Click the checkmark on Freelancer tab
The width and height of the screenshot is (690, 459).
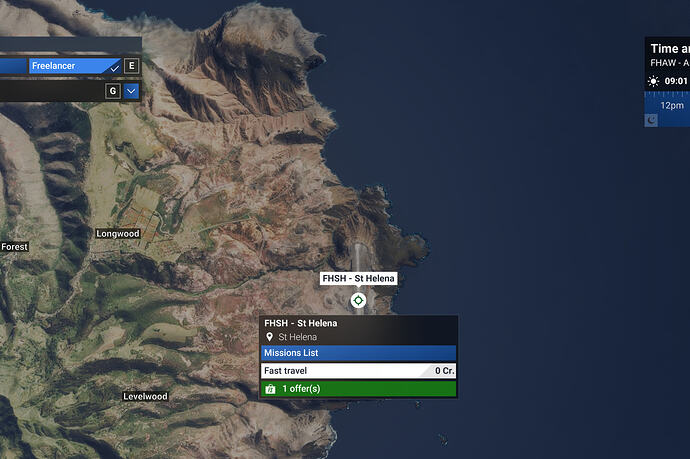click(114, 68)
